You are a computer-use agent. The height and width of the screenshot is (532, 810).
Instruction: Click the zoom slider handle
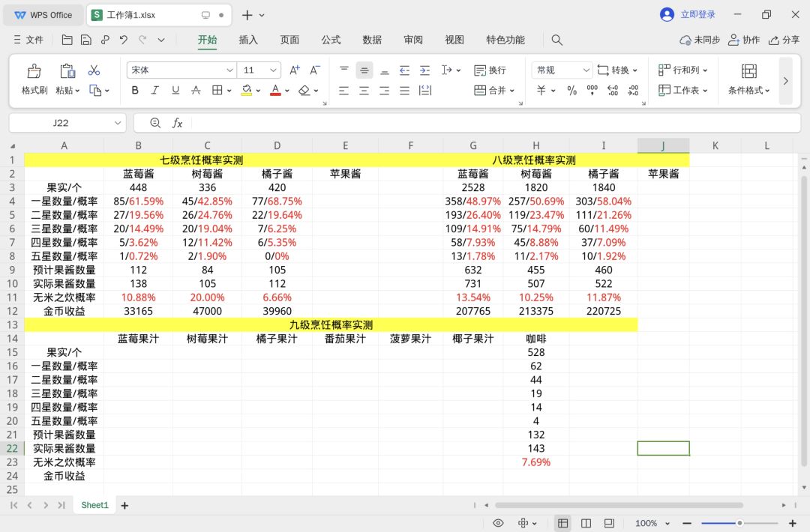[739, 523]
